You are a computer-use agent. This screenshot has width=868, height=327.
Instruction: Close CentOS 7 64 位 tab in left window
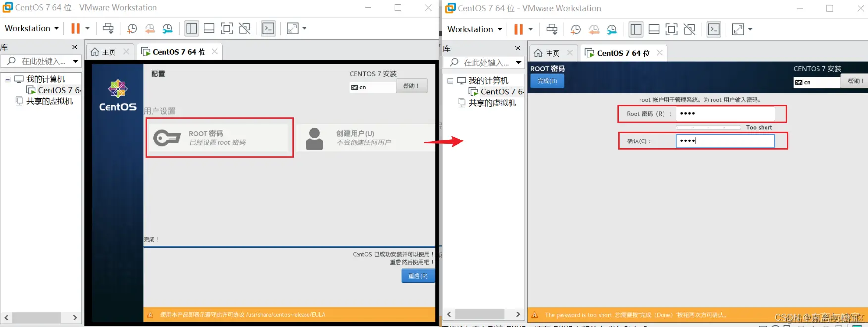[x=215, y=51]
